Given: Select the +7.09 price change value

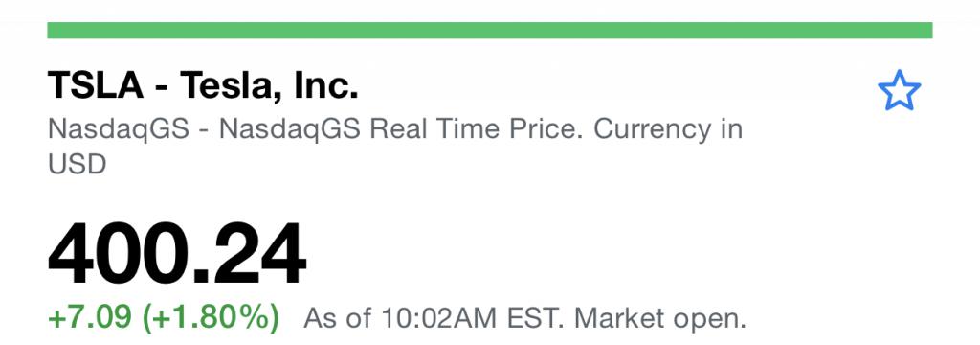Looking at the screenshot, I should point(90,317).
